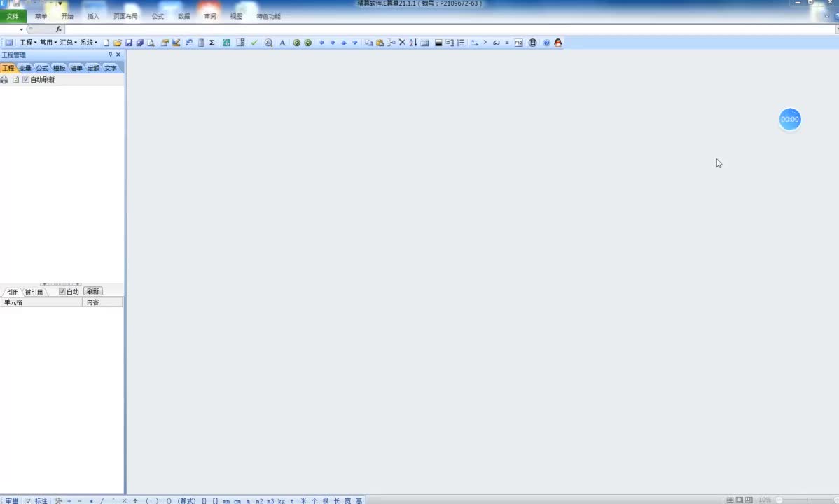839x504 pixels.
Task: Click the green checkmark icon
Action: (x=254, y=43)
